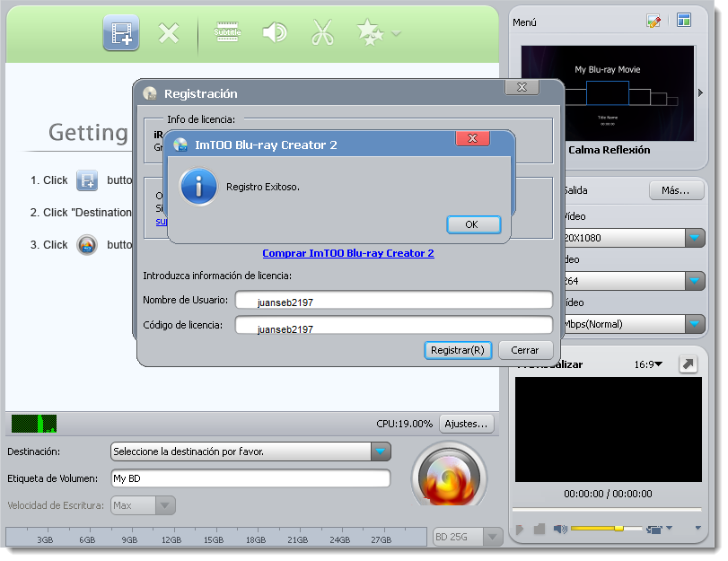Click the menu templates layout icon
This screenshot has height=561, width=728.
(x=684, y=20)
